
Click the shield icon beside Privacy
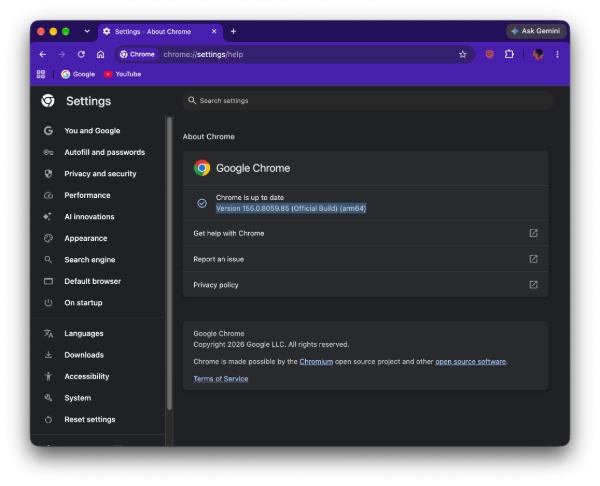pyautogui.click(x=48, y=174)
